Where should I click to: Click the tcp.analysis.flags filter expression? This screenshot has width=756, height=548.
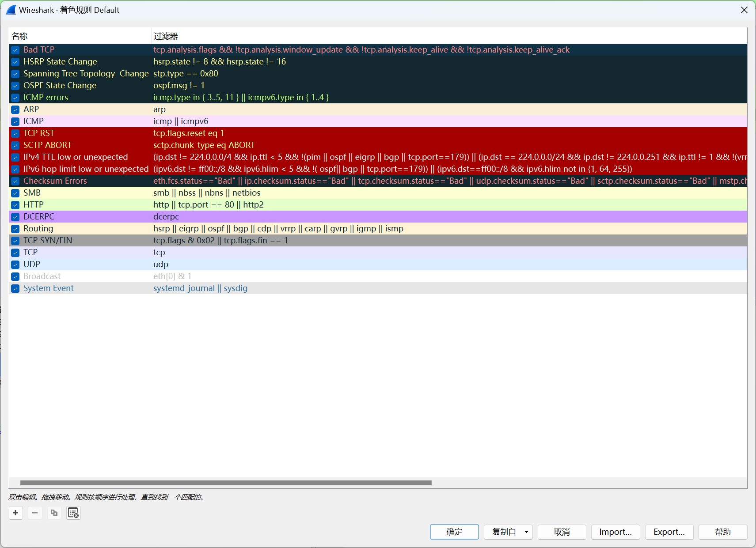361,49
